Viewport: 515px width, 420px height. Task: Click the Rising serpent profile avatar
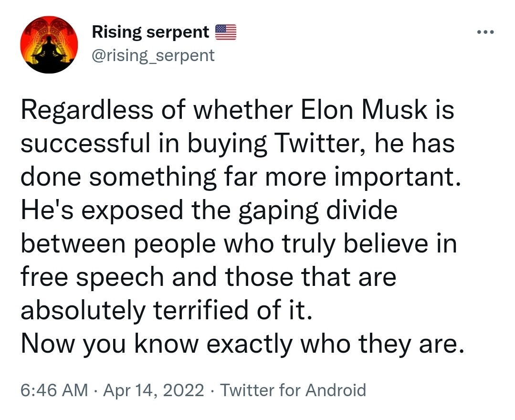coord(49,44)
